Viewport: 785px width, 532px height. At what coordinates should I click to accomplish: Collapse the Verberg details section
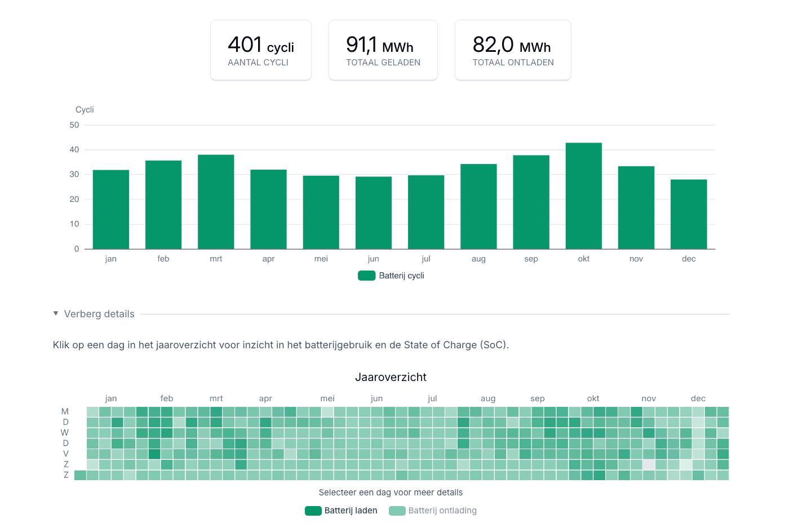pos(99,314)
